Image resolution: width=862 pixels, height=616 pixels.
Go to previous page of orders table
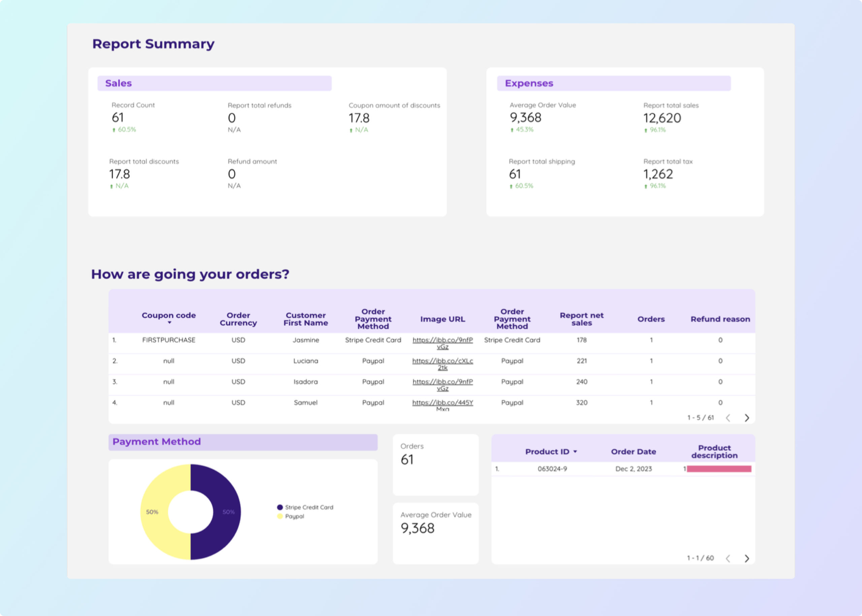click(728, 418)
